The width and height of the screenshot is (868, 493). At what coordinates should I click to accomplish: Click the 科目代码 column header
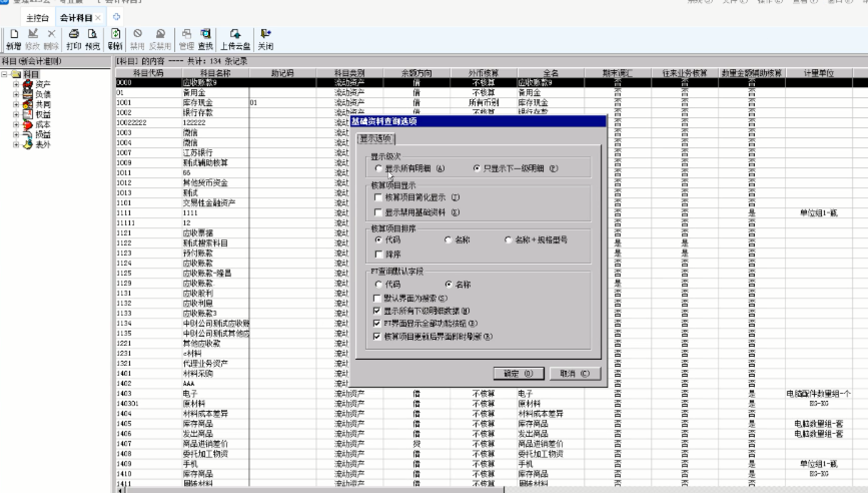point(149,73)
